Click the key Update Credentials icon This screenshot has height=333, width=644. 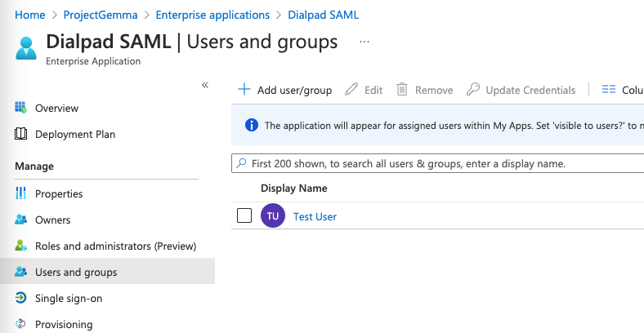point(472,90)
